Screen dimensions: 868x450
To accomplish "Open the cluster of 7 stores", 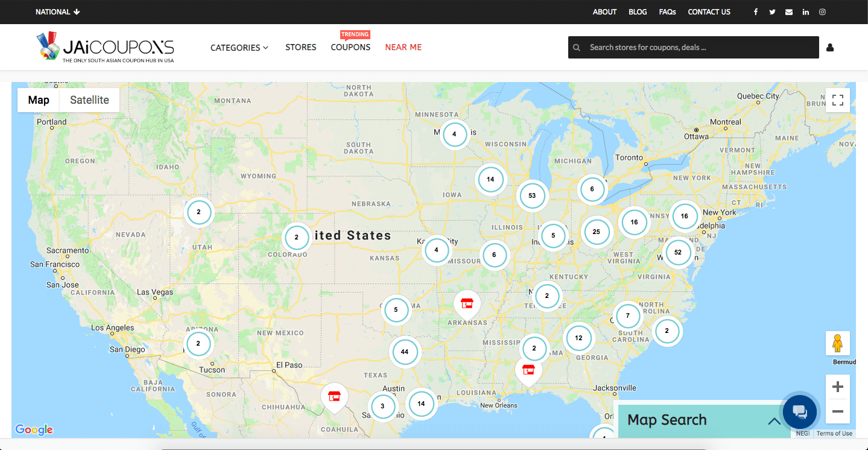I will pos(628,315).
